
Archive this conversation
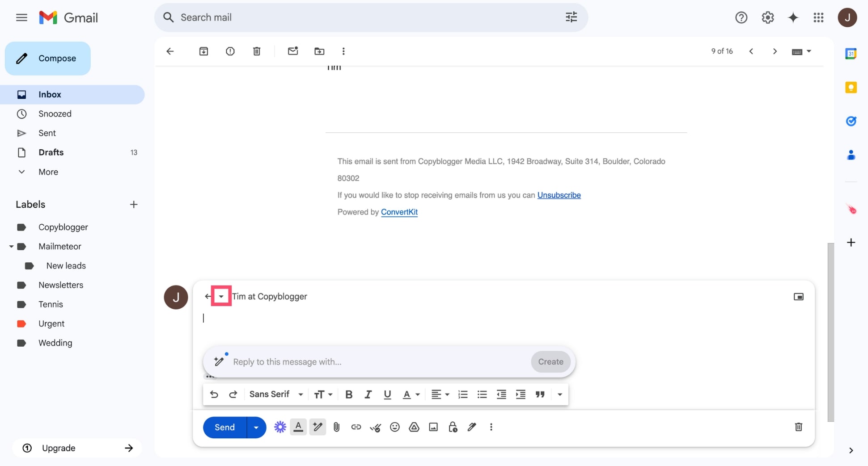[x=203, y=51]
